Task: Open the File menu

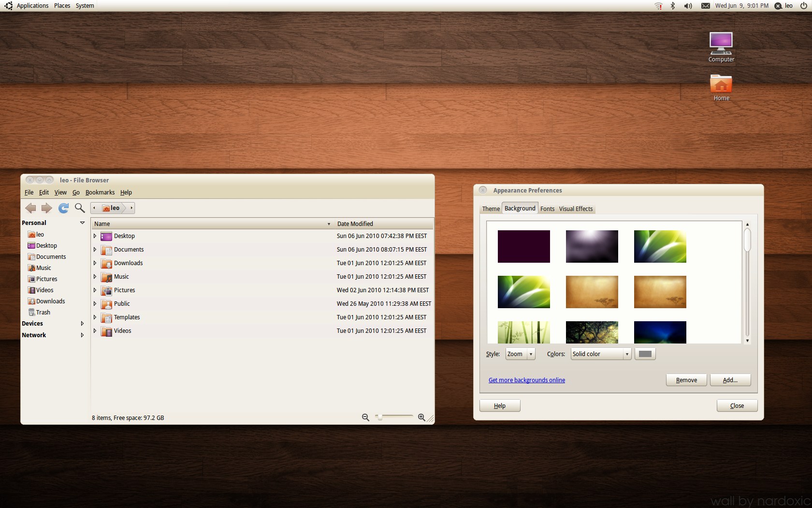Action: pyautogui.click(x=29, y=193)
